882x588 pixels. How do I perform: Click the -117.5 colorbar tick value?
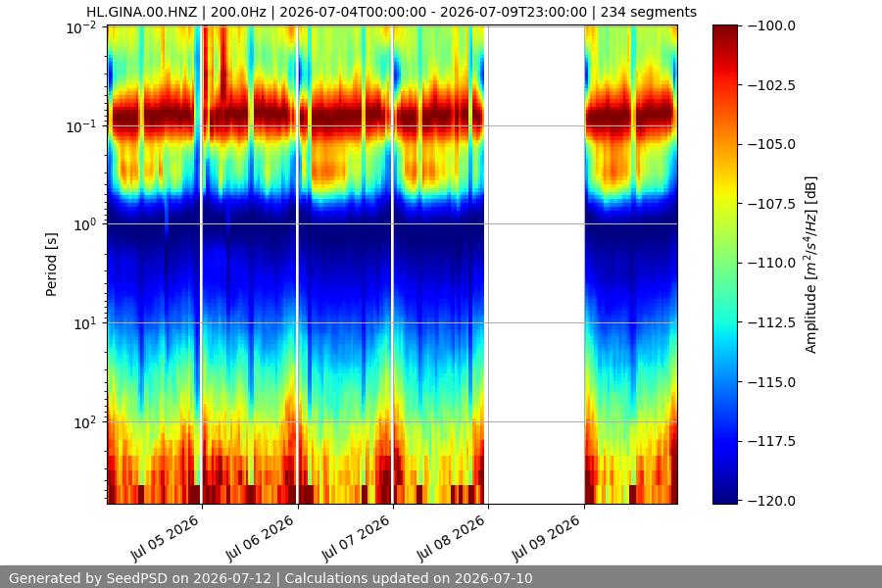pos(771,441)
